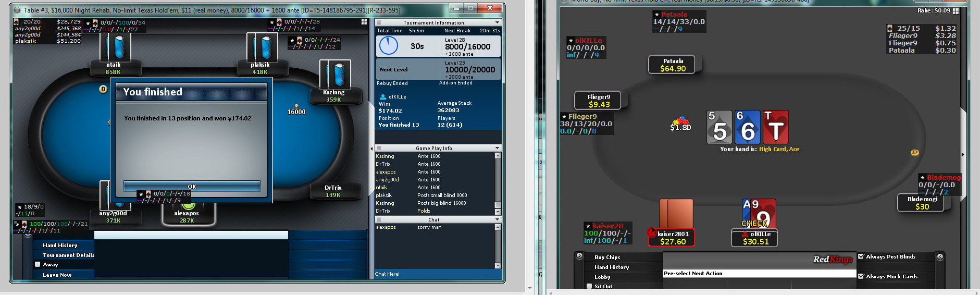Toggle Always Muck Cards checkbox

pyautogui.click(x=861, y=276)
